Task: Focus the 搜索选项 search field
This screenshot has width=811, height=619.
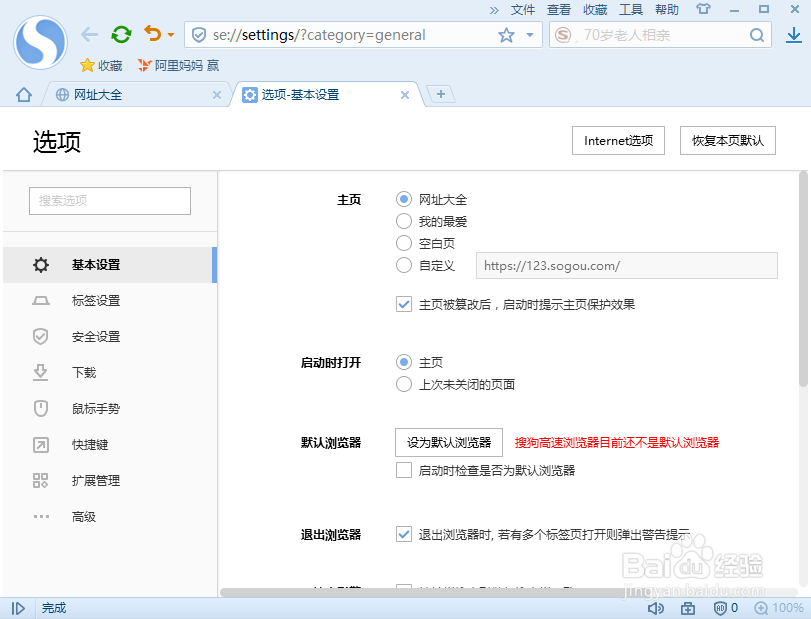Action: point(110,201)
